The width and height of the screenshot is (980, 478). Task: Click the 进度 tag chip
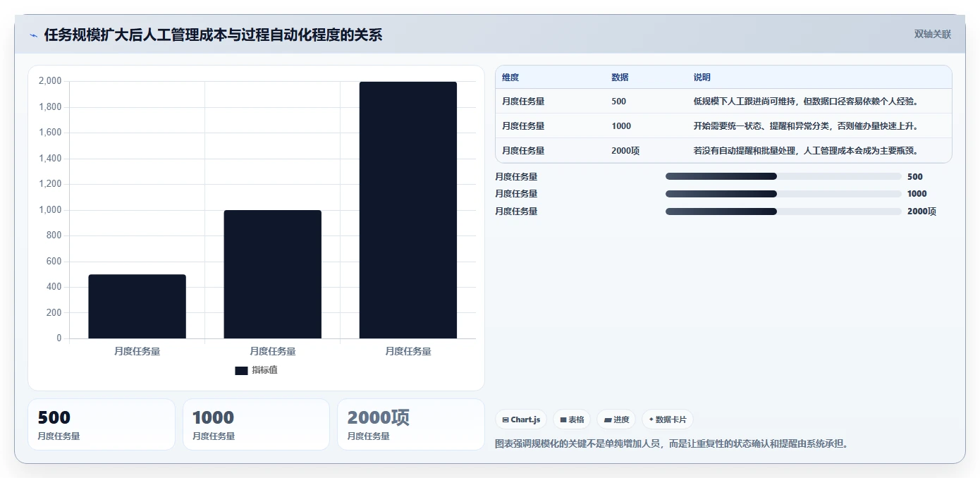(616, 419)
